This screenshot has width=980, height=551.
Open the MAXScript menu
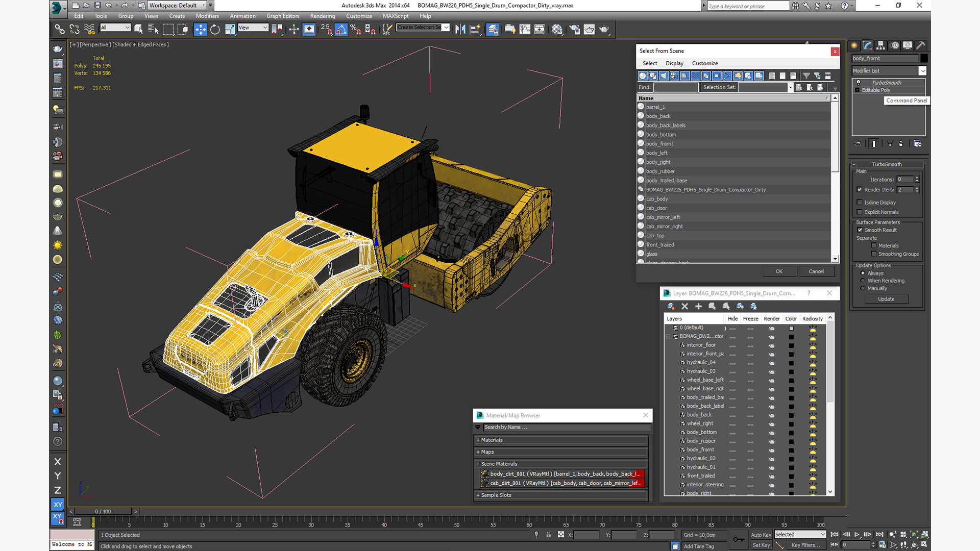pos(396,16)
